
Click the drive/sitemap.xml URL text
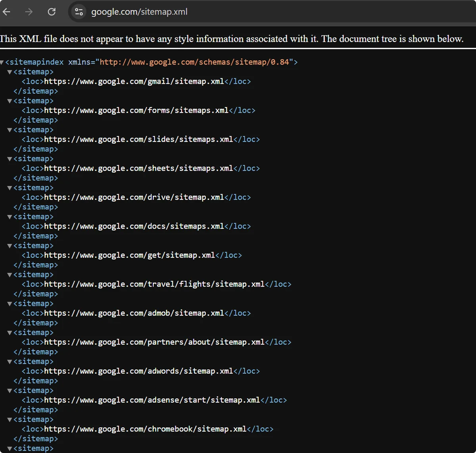point(134,197)
